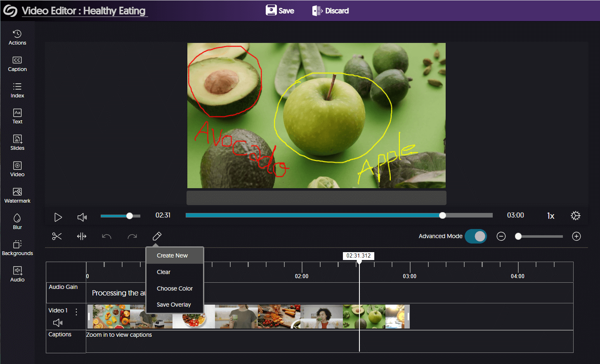This screenshot has width=600, height=364.
Task: Click the Save button
Action: pos(280,10)
